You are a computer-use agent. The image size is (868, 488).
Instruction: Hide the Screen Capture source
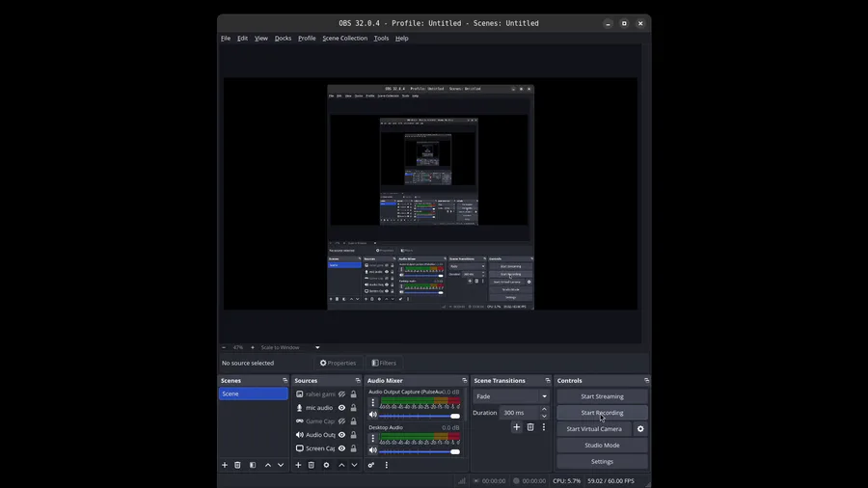(x=342, y=448)
